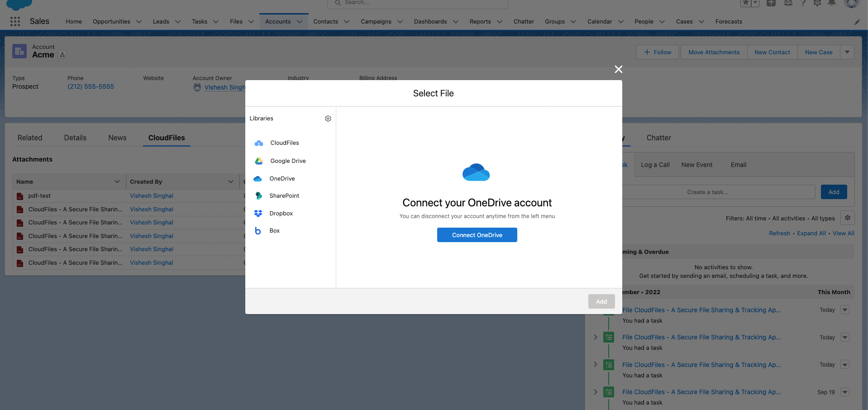Open the Libraries settings gear icon
Viewport: 868px width, 410px height.
click(328, 119)
